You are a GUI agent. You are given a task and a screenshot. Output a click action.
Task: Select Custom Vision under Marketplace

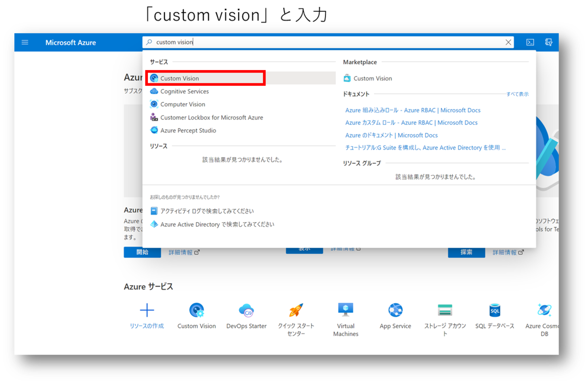[372, 78]
